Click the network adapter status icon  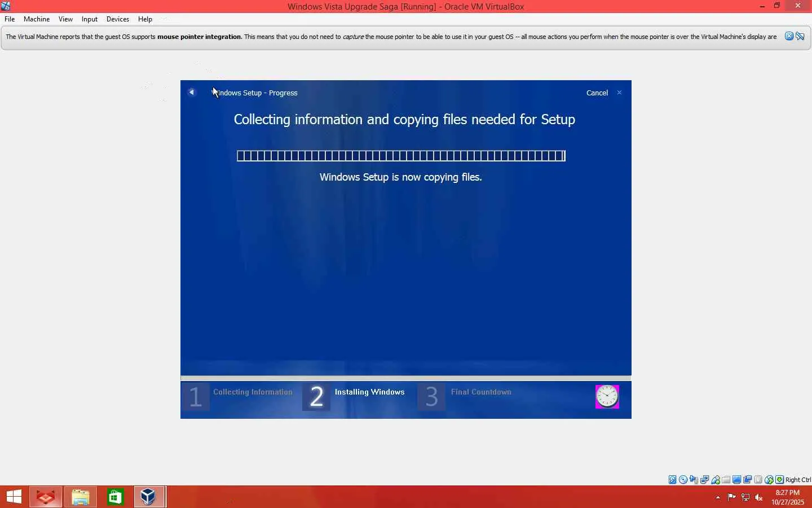(705, 480)
